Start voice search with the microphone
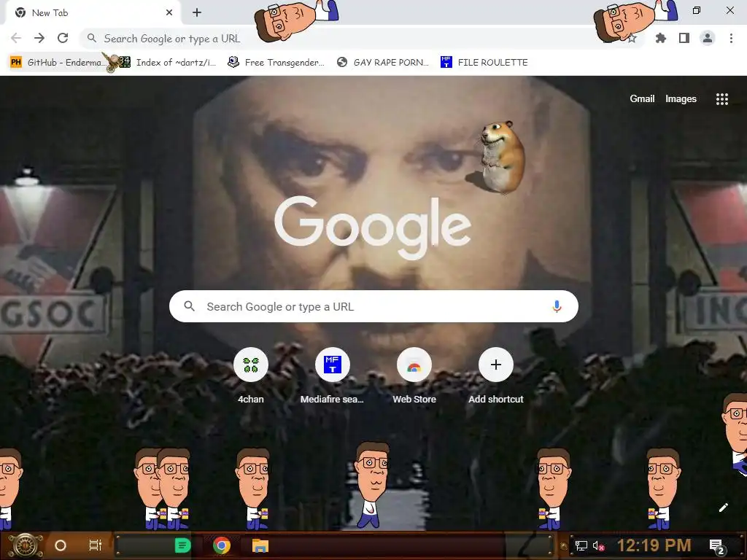The image size is (747, 560). pos(557,306)
